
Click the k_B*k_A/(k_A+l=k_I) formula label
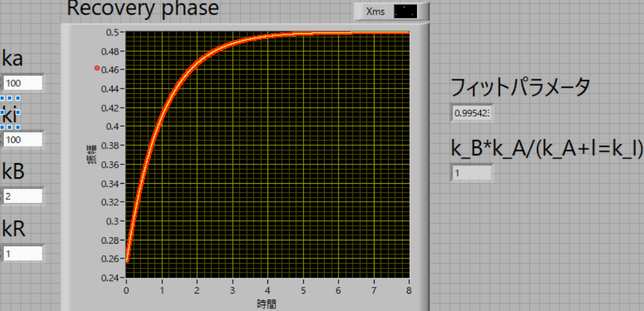click(x=547, y=149)
